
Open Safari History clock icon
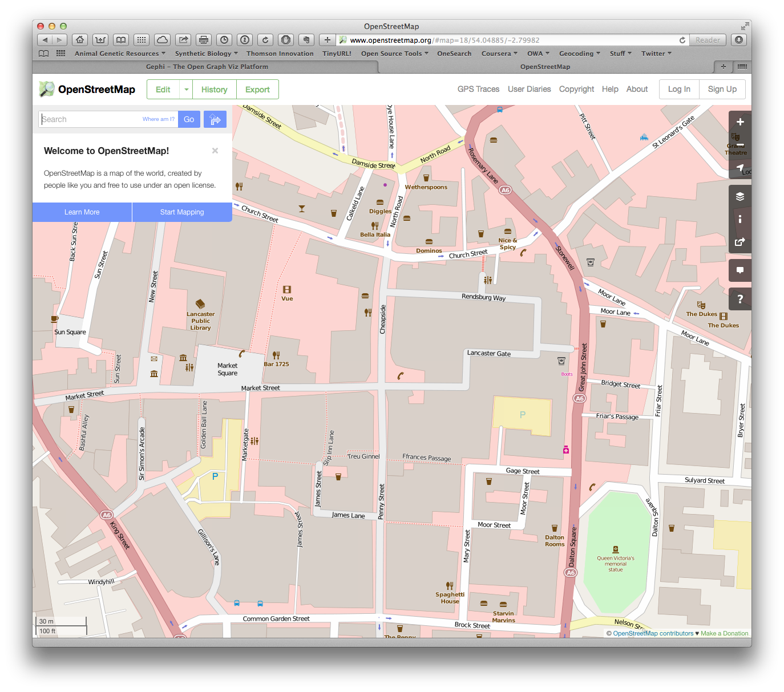pos(224,40)
